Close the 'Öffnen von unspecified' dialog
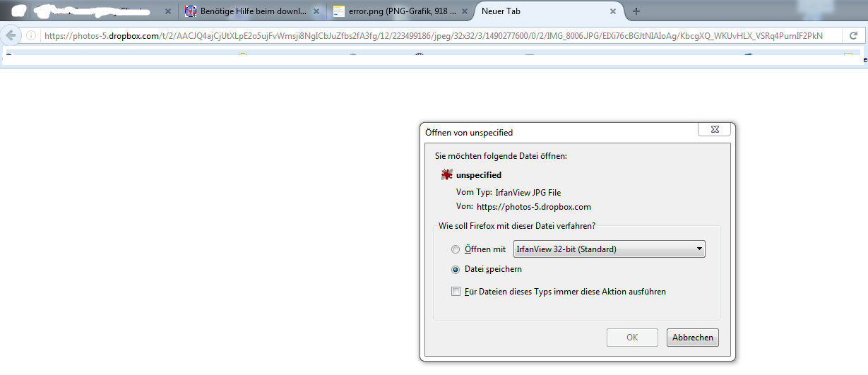This screenshot has height=375, width=868. [713, 129]
